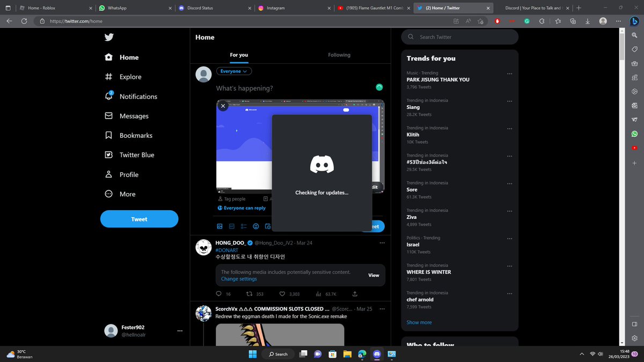
Task: Like the HONG_DOO_ tweet
Action: [282, 294]
